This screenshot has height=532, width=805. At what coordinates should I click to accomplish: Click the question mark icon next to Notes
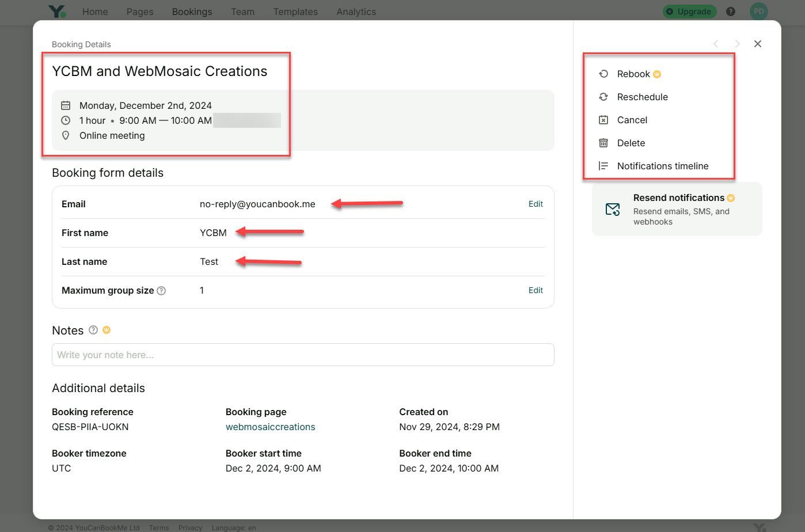click(93, 330)
